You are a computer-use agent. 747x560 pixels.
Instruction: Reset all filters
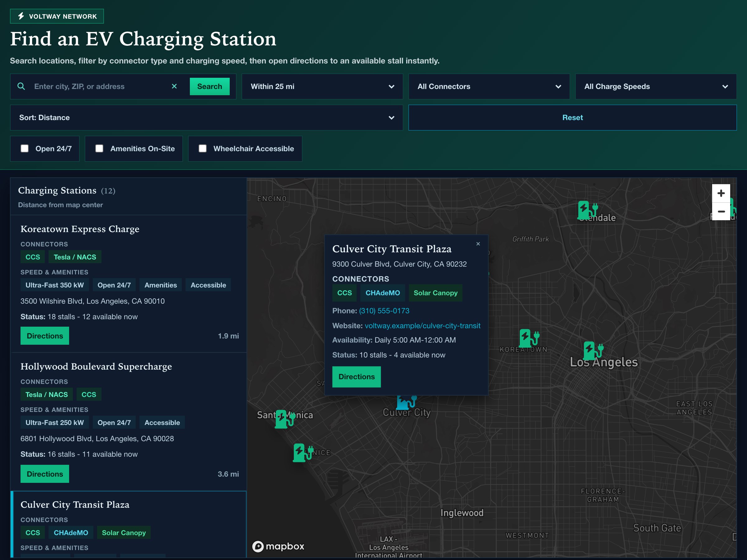572,118
